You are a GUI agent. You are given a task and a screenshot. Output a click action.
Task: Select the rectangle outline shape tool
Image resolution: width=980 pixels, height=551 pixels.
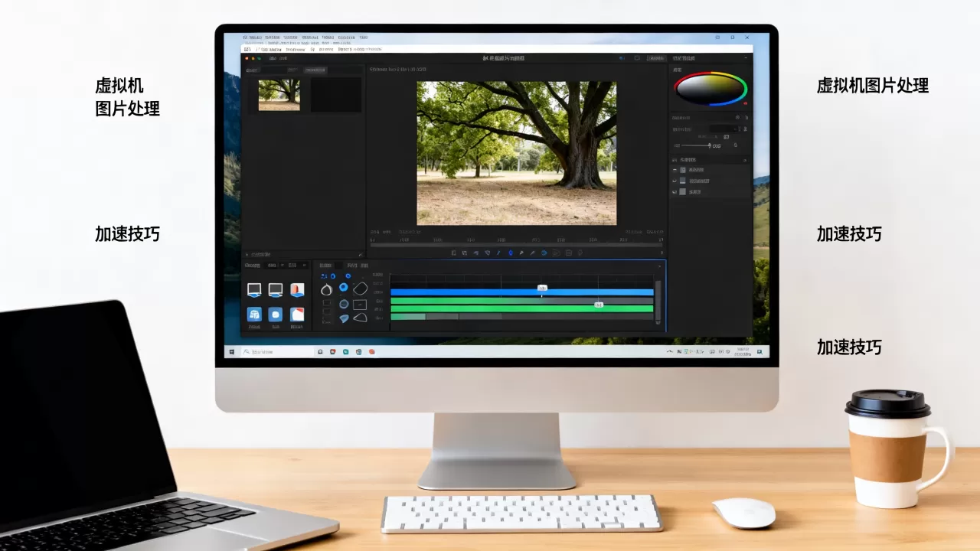(360, 304)
